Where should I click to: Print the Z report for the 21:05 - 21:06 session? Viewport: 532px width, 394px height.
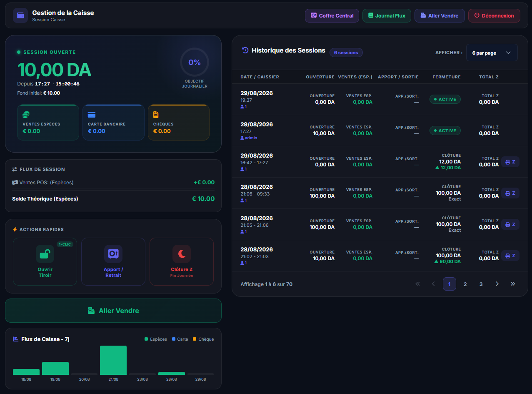point(510,224)
